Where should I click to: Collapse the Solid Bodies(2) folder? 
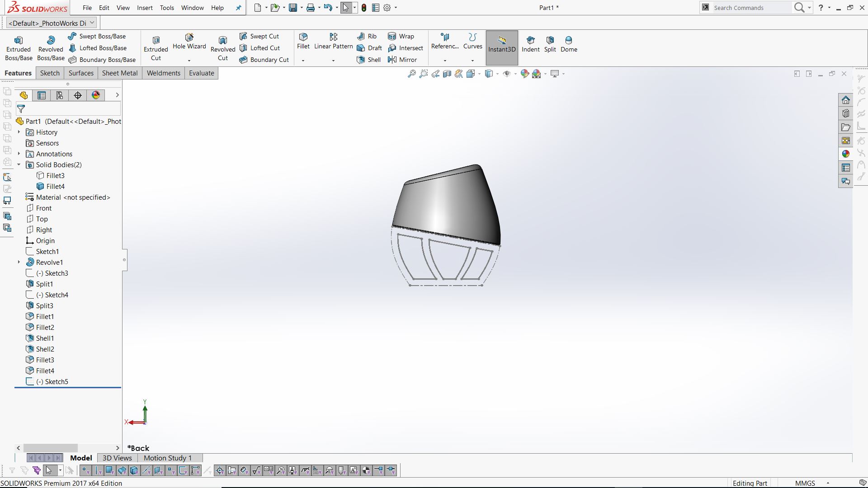pyautogui.click(x=19, y=165)
